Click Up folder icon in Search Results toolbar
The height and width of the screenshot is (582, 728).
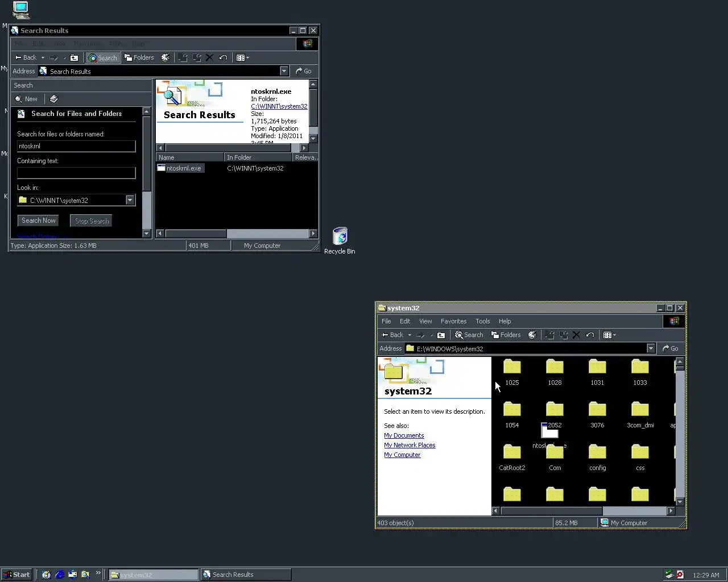pyautogui.click(x=74, y=57)
